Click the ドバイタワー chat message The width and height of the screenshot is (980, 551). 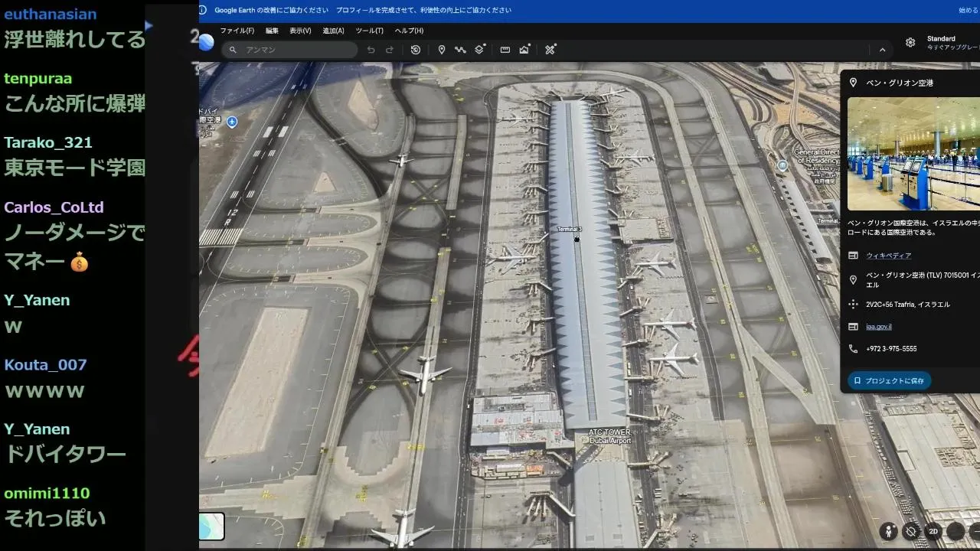point(65,455)
